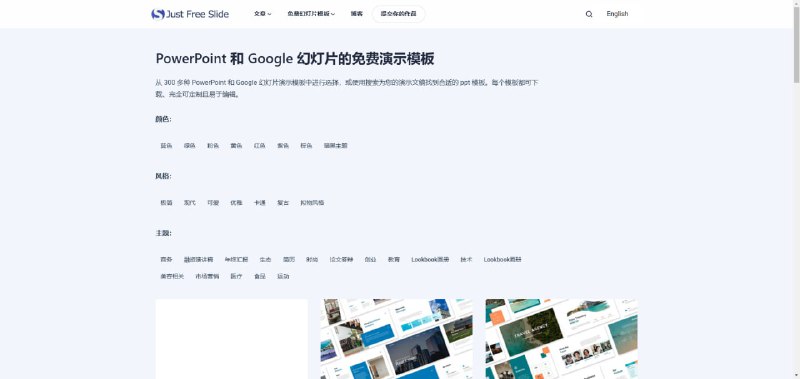
Task: Open the 美容相关 theme tag
Action: pyautogui.click(x=172, y=276)
